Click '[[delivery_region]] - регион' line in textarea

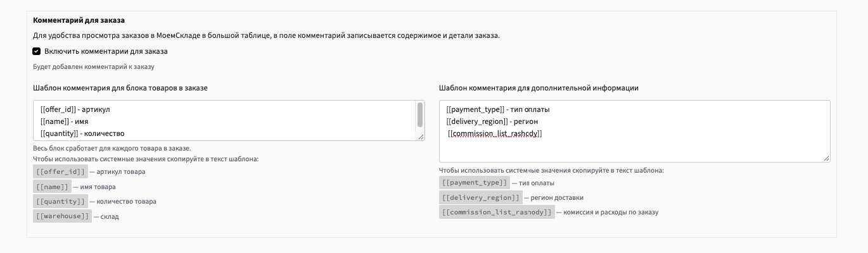pos(492,121)
